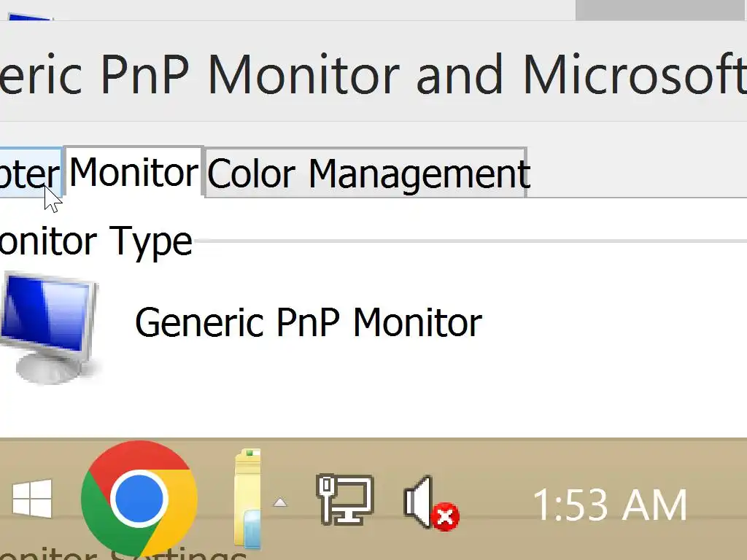The width and height of the screenshot is (747, 560).
Task: Click the wired network status tray icon
Action: [x=344, y=499]
